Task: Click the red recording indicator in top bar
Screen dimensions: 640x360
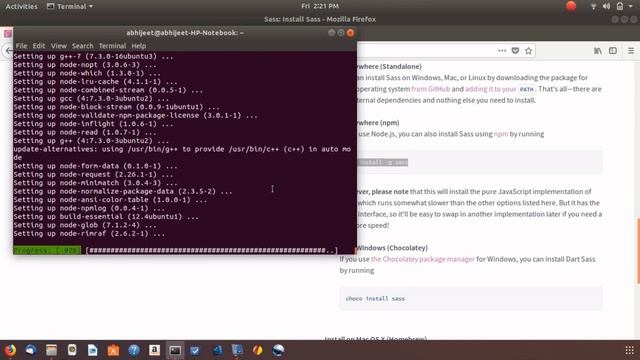Action: (571, 6)
